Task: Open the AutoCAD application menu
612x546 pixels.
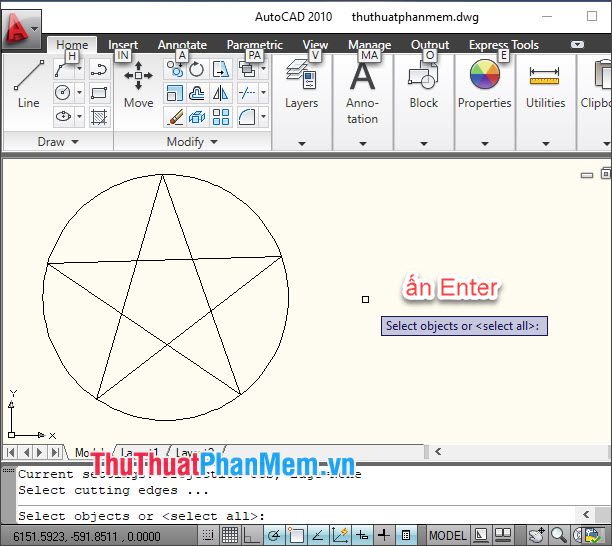Action: click(21, 30)
